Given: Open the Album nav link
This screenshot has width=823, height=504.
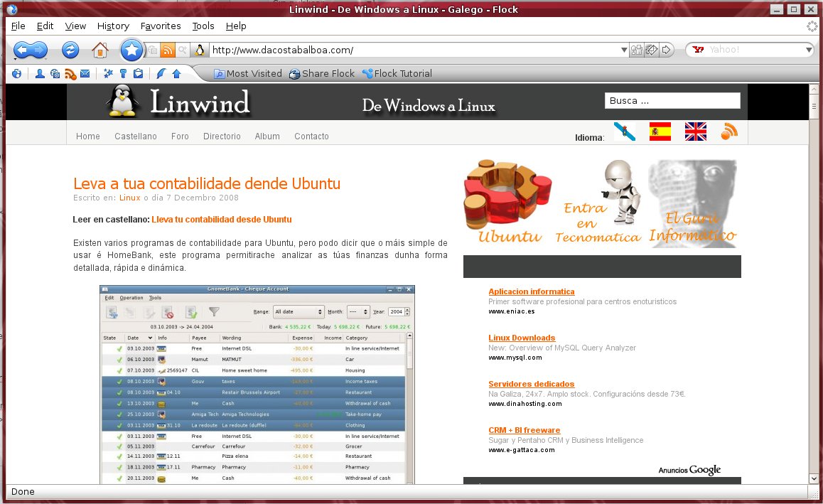Looking at the screenshot, I should pos(267,136).
